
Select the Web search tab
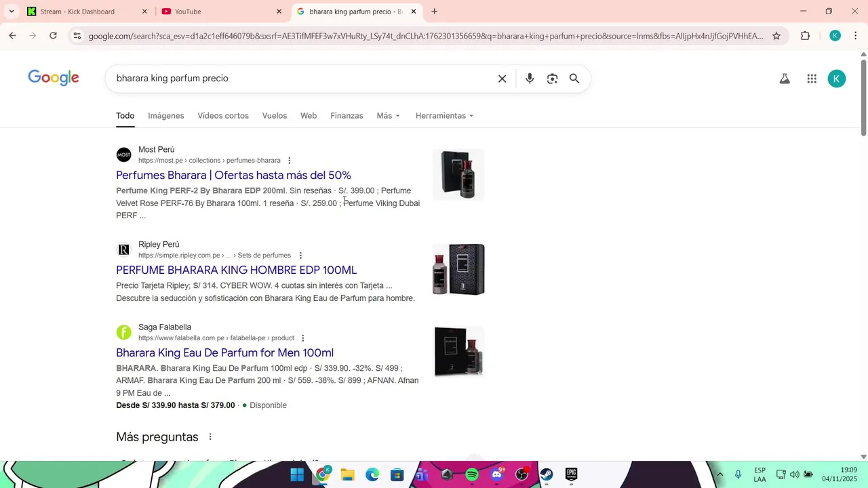pos(309,116)
